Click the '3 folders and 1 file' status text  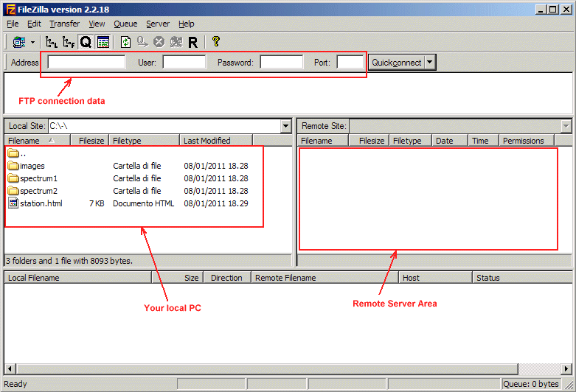(69, 261)
